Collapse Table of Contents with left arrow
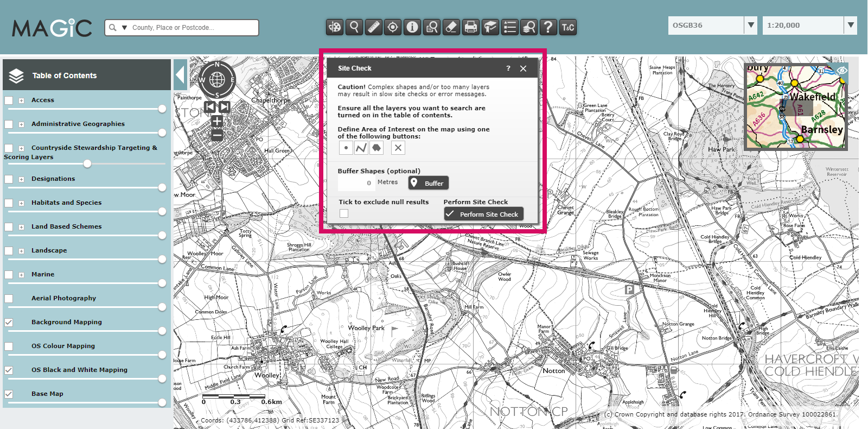This screenshot has width=868, height=429. 181,74
